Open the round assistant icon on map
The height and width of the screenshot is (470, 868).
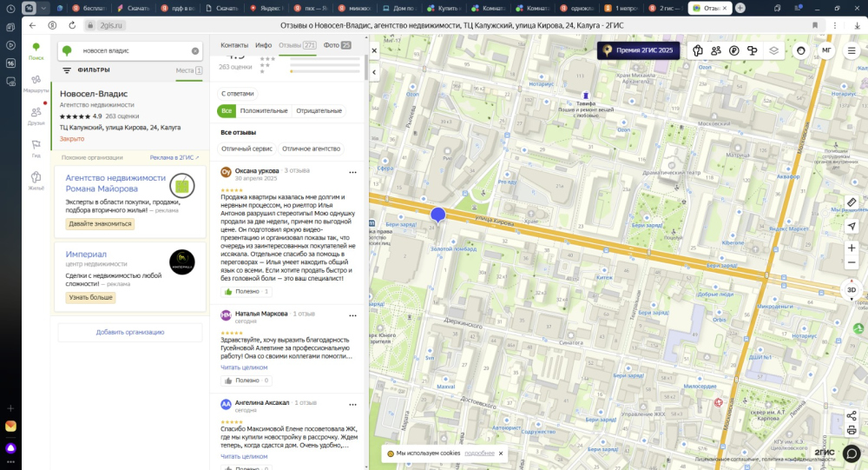[800, 50]
